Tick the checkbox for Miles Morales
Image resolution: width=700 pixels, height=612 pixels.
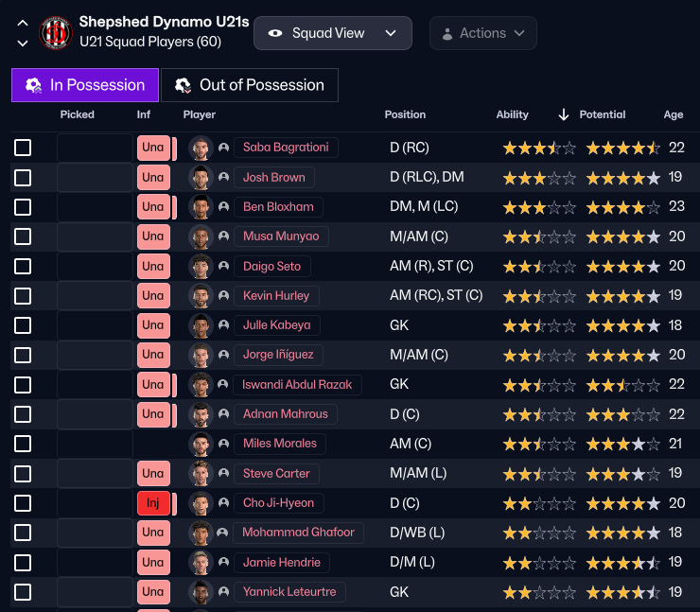pos(23,444)
